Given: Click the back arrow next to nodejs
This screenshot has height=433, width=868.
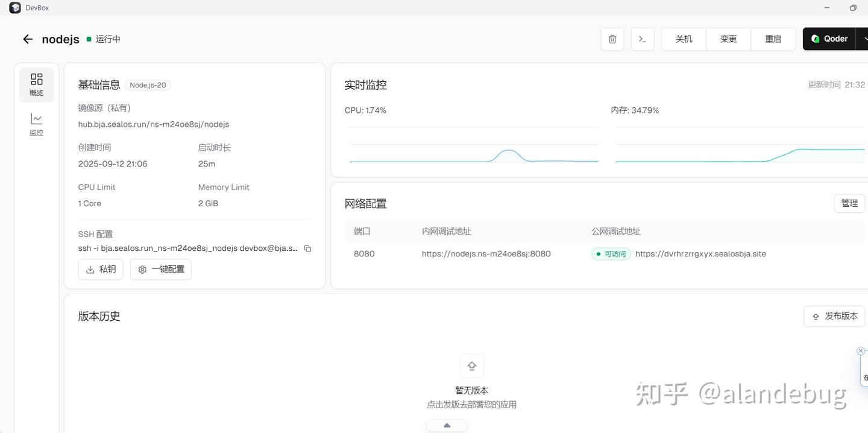Looking at the screenshot, I should pyautogui.click(x=27, y=39).
